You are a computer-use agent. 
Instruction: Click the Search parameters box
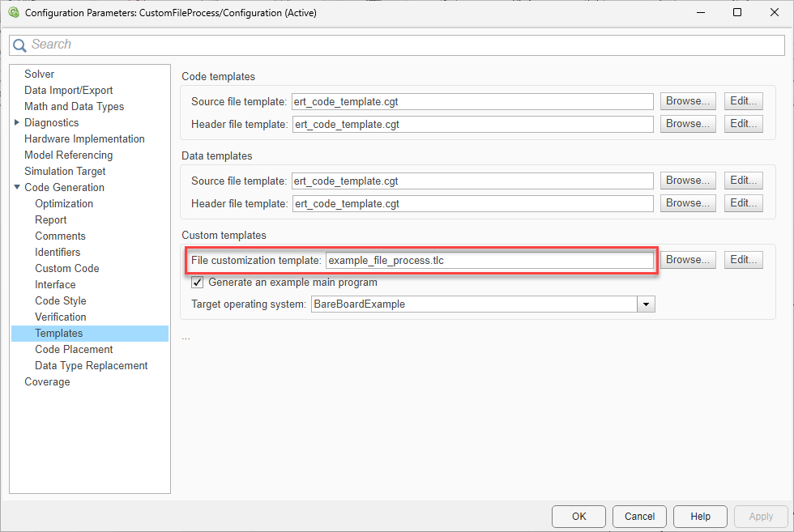pyautogui.click(x=405, y=45)
